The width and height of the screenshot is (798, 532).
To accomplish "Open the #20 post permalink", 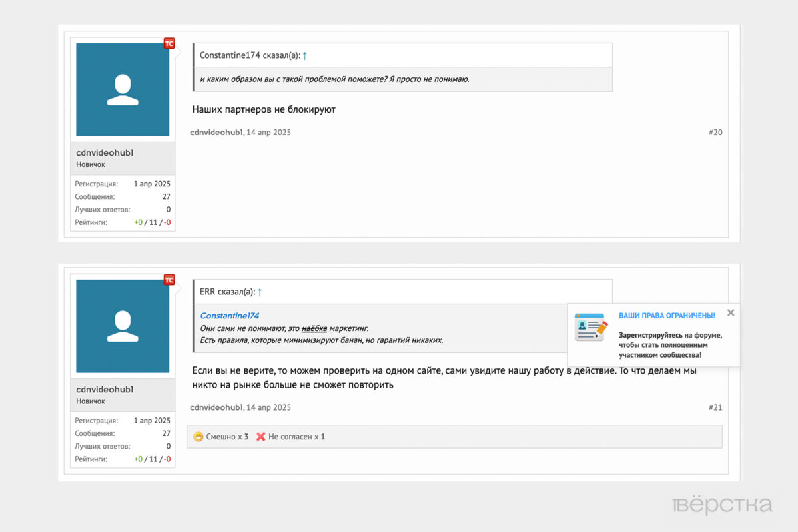I will 715,133.
